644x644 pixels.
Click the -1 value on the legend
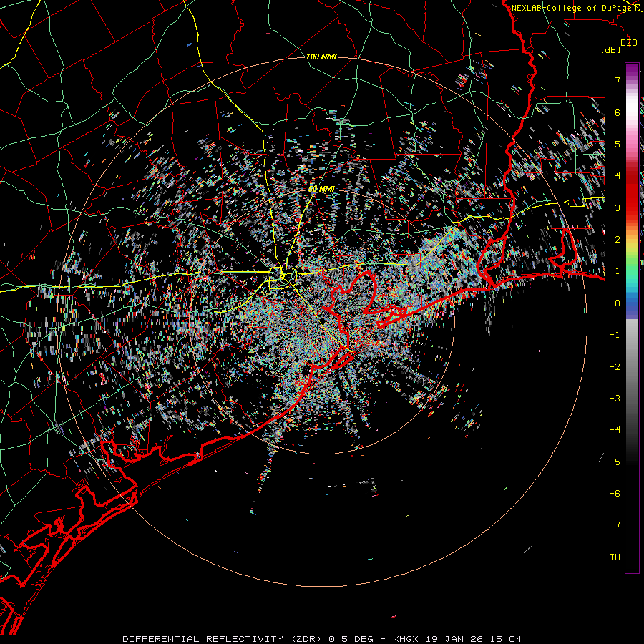click(615, 335)
